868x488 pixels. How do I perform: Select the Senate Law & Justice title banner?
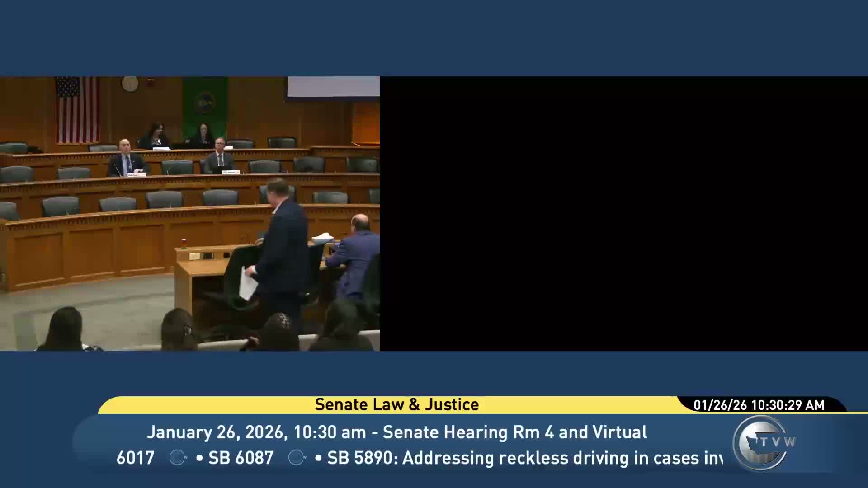(396, 404)
